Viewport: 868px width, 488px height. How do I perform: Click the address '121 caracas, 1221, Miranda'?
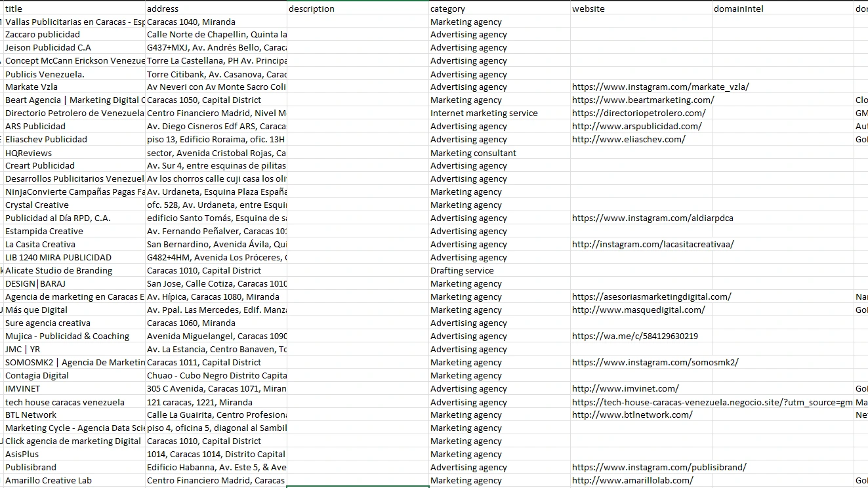tap(216, 402)
